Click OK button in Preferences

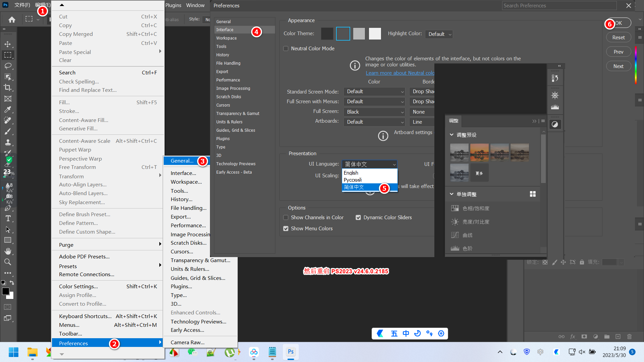[x=619, y=23]
